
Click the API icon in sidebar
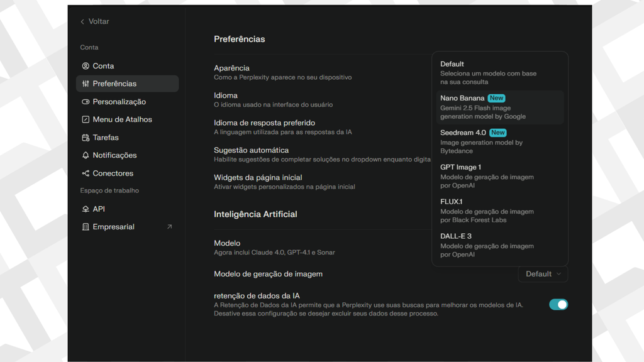(x=86, y=209)
